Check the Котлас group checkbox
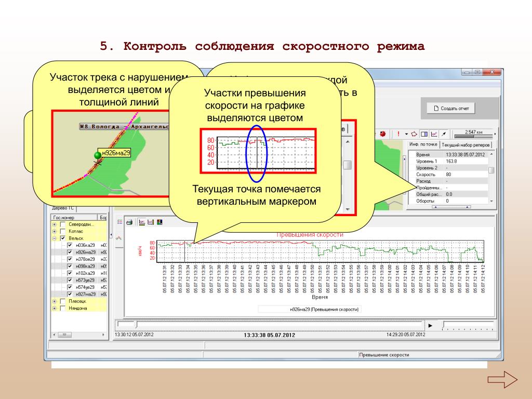The height and width of the screenshot is (399, 532). (63, 231)
